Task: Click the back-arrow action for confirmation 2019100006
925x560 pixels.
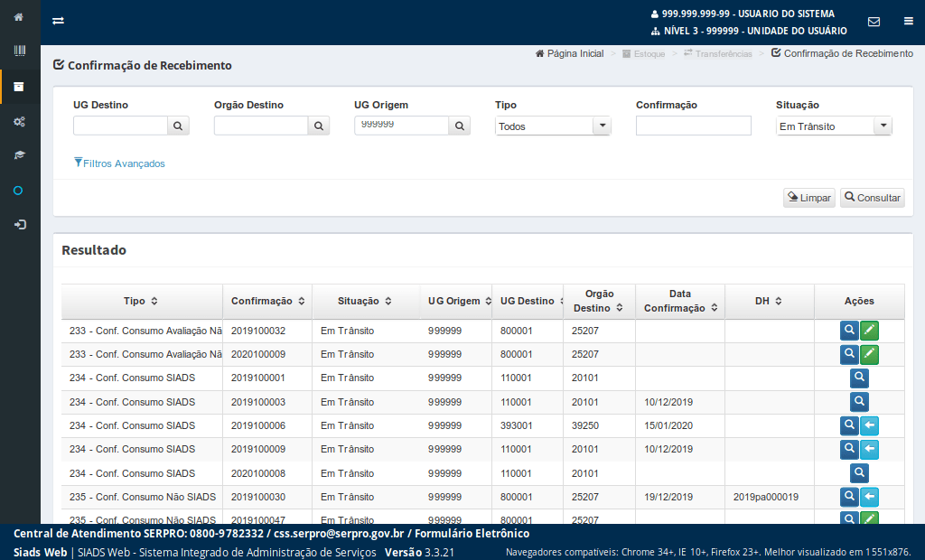Action: [x=870, y=425]
